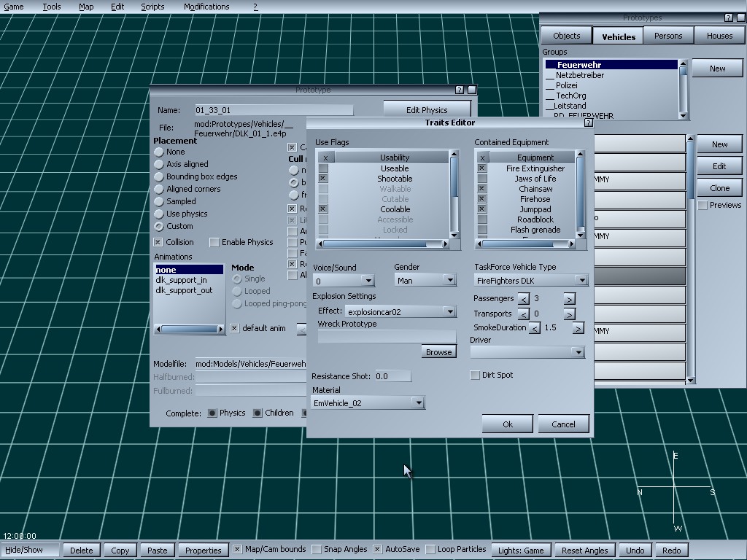Open the TaskForce Vehicle Type dropdown

point(581,281)
